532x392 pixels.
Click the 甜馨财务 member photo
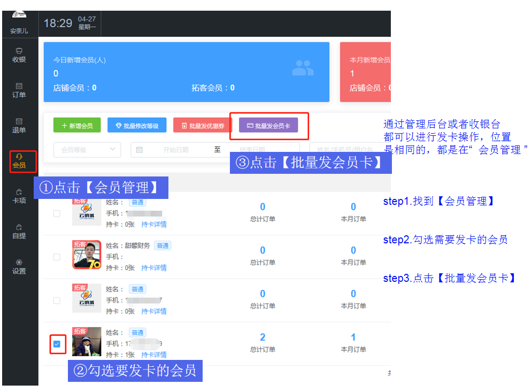point(87,255)
